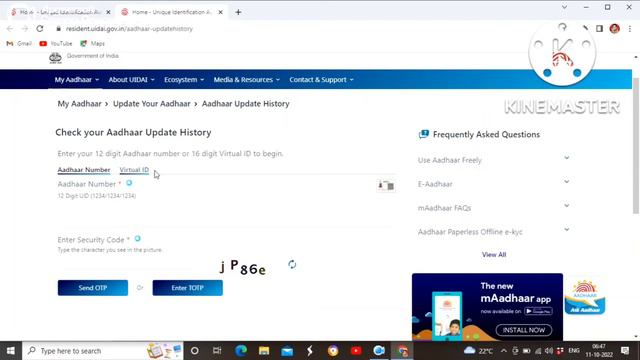Switch to the Virtual ID tab
Image resolution: width=640 pixels, height=360 pixels.
pyautogui.click(x=134, y=170)
